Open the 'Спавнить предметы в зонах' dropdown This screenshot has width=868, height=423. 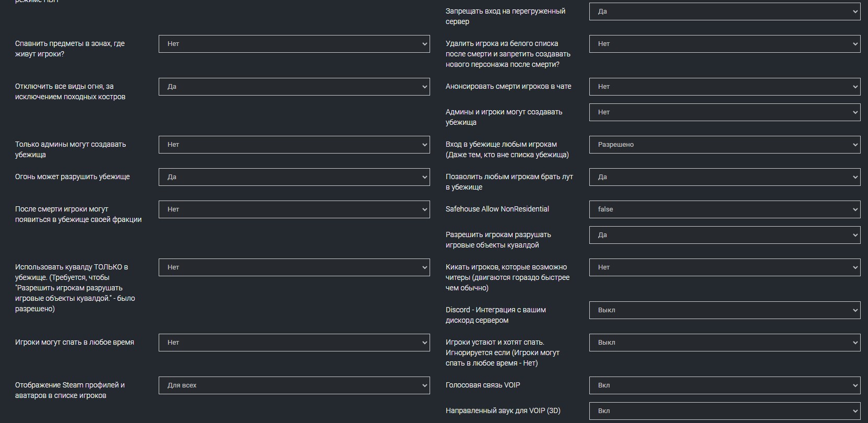click(294, 44)
